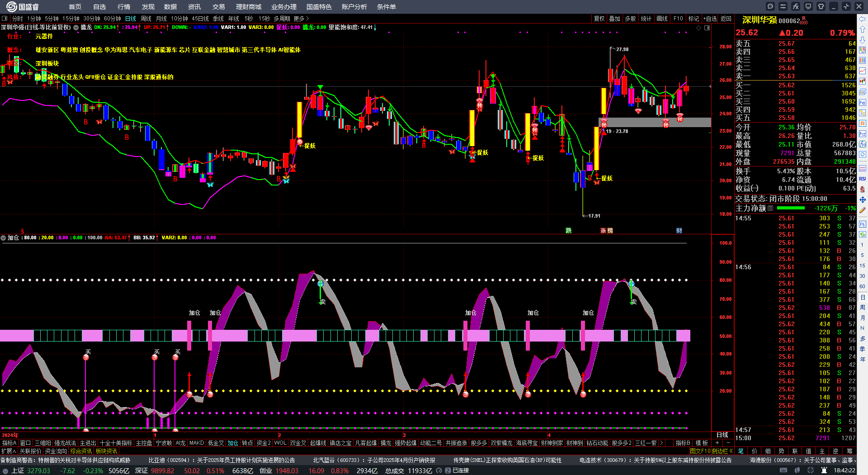Open the 指标A indicator group dropdown

[9, 443]
